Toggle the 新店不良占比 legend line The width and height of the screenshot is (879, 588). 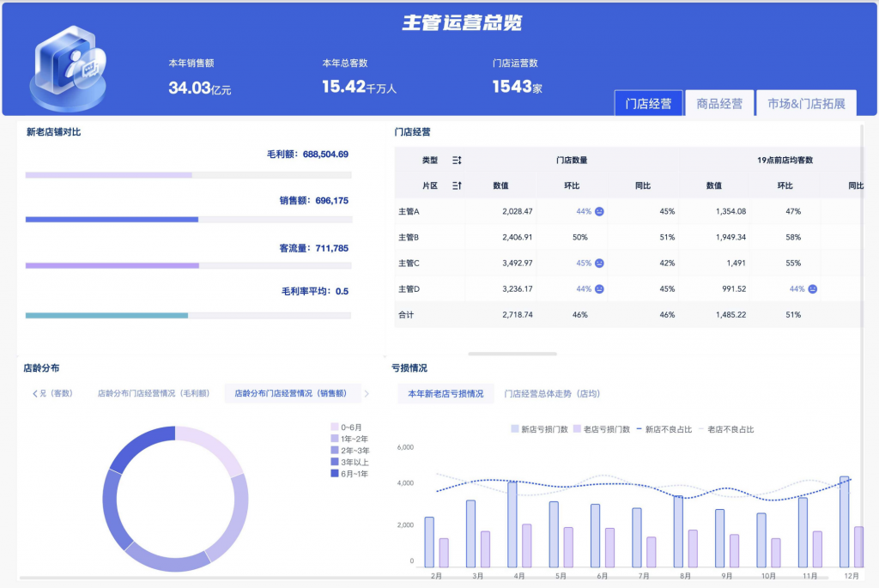[664, 429]
